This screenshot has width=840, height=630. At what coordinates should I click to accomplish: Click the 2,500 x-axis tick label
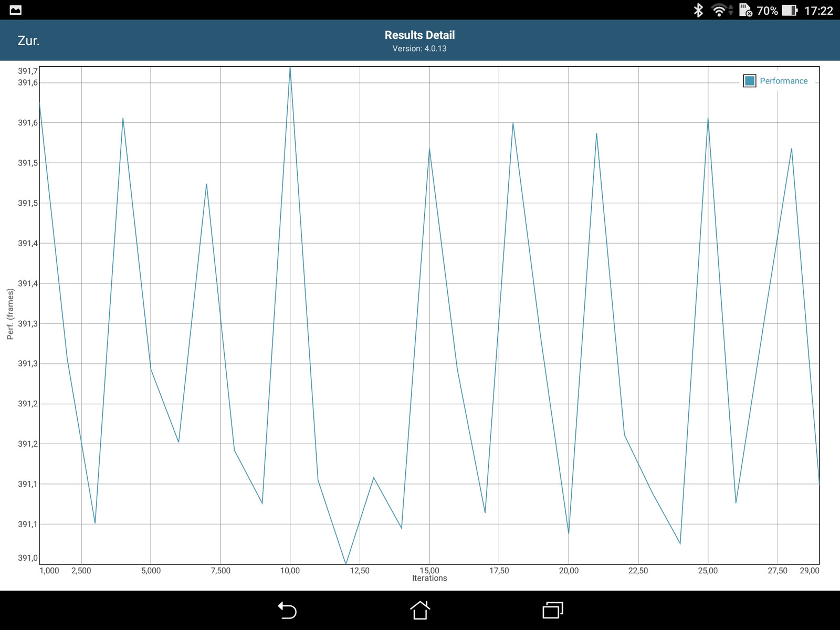(81, 571)
